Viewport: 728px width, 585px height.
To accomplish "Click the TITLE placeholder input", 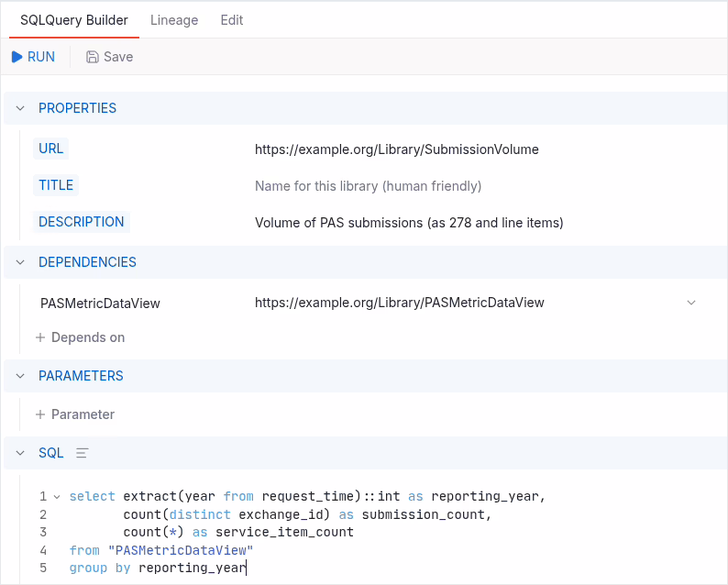I will tap(369, 186).
